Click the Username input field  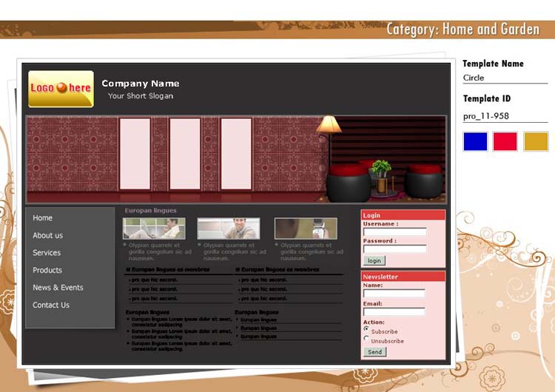coord(394,232)
